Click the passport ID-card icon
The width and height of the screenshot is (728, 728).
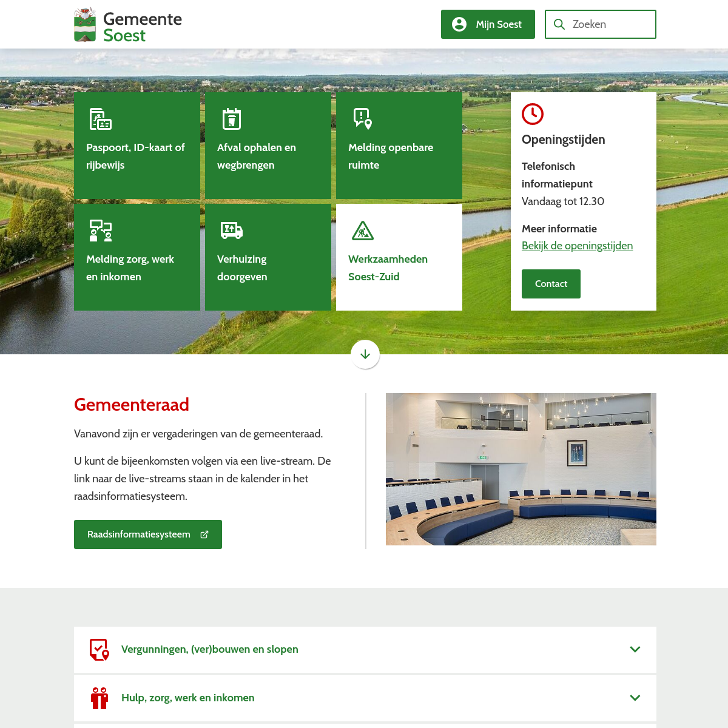tap(101, 119)
